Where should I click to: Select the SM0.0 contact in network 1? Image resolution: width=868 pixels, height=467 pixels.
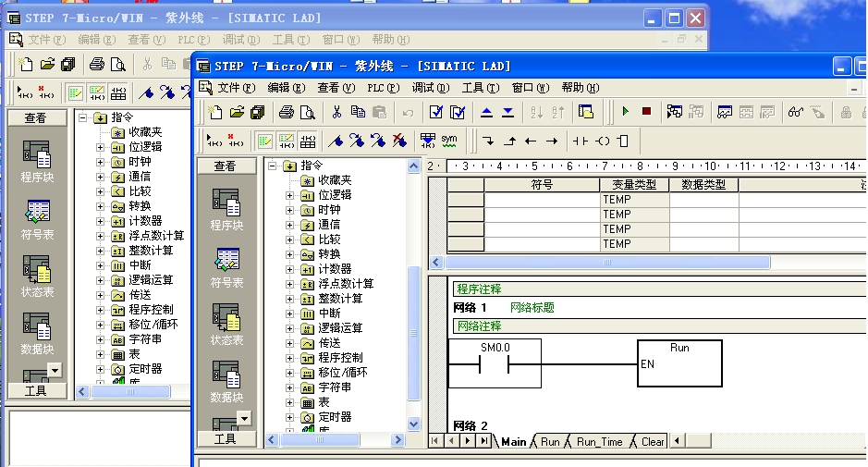tap(495, 363)
